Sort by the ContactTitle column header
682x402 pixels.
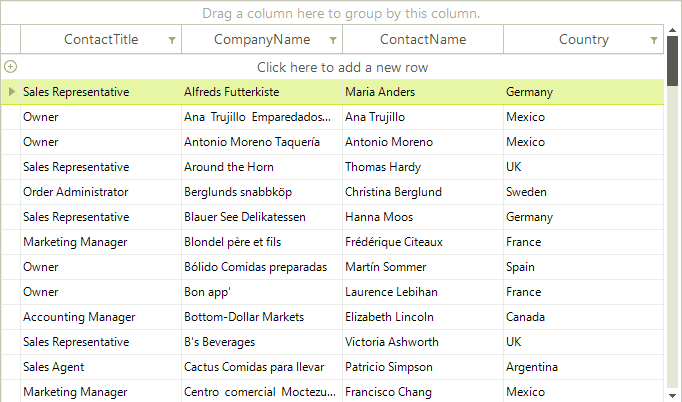pyautogui.click(x=101, y=40)
